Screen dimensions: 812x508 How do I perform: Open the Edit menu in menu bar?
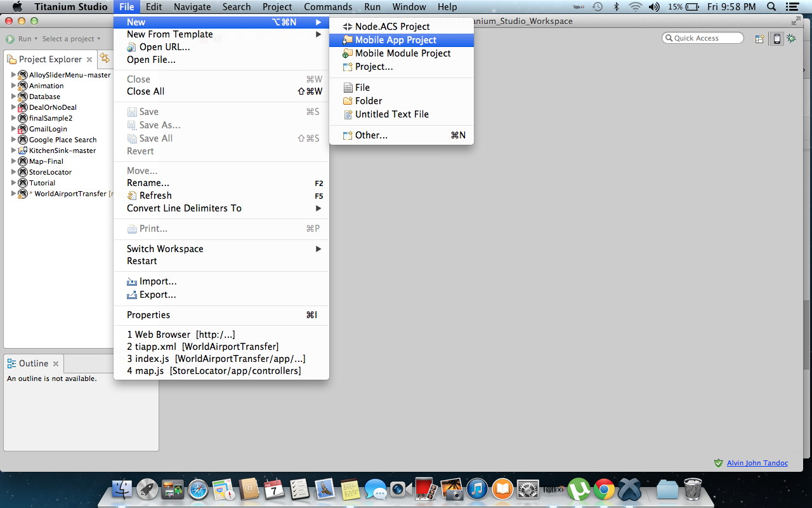154,7
